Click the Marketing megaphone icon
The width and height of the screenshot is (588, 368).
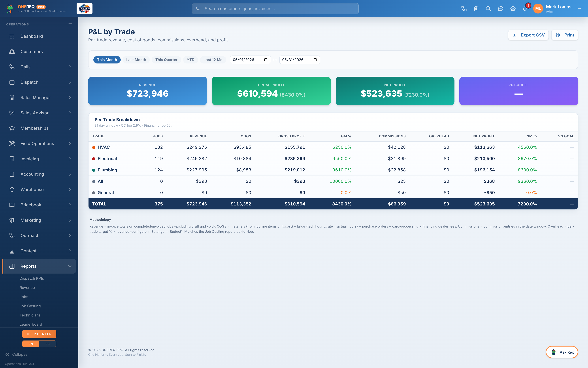point(12,220)
